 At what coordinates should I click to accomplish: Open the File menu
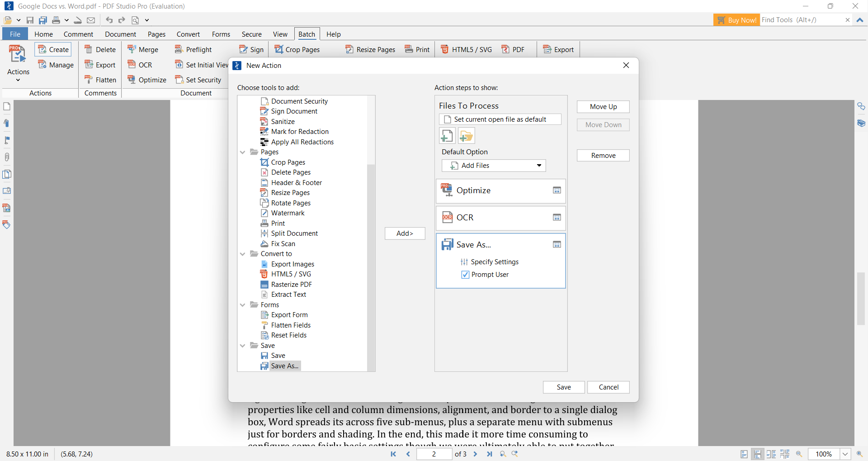[15, 34]
